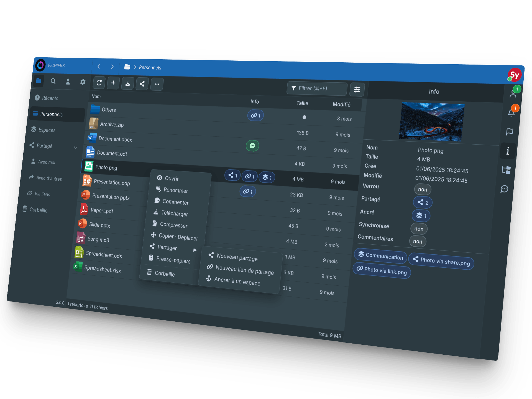This screenshot has width=532, height=399.
Task: Click the download toolbar button
Action: (x=128, y=84)
